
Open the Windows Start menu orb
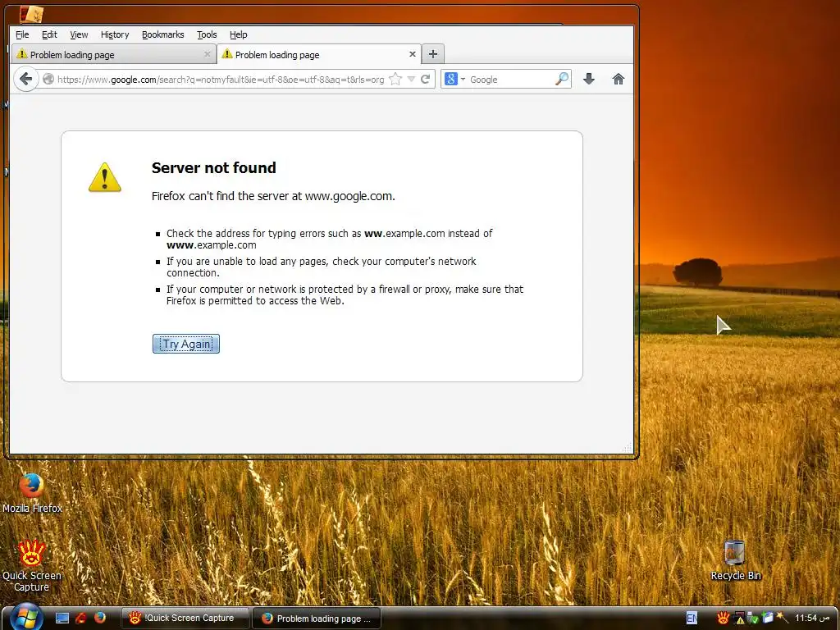point(25,617)
